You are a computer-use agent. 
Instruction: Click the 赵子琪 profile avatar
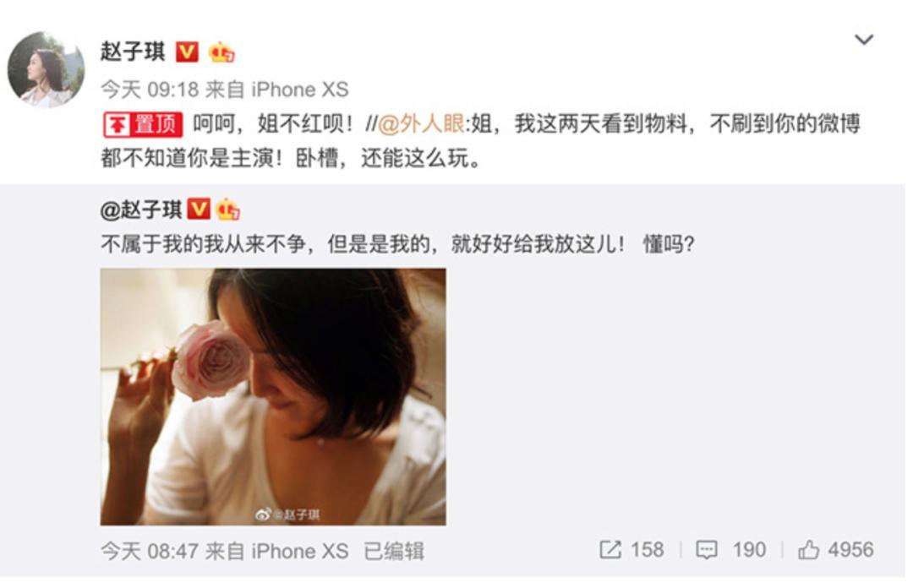[x=46, y=69]
